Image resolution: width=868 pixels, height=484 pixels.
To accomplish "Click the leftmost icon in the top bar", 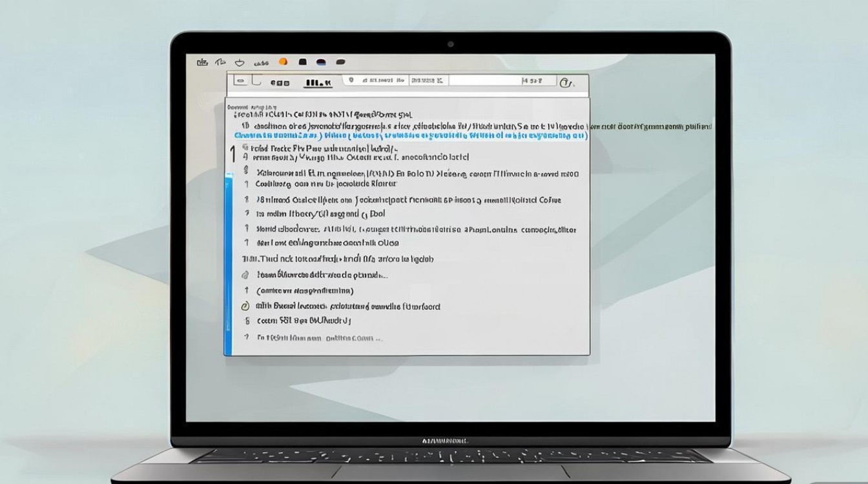I will [x=202, y=63].
